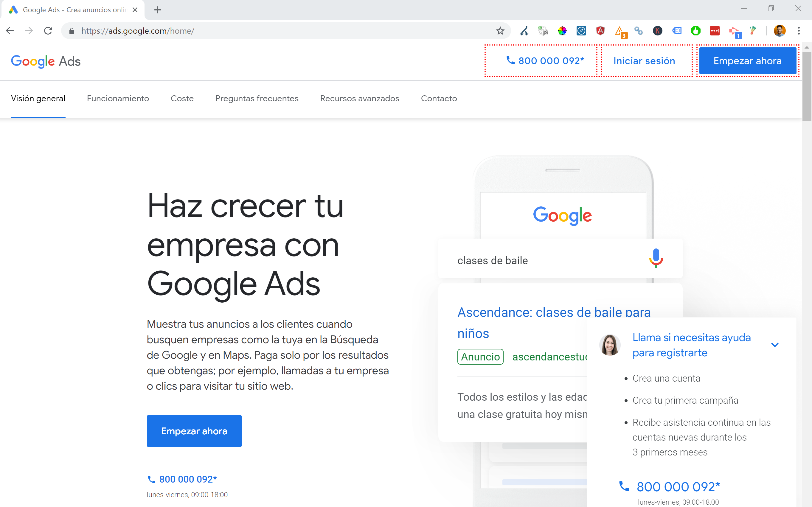Open the green thumbs-up extension

(695, 31)
